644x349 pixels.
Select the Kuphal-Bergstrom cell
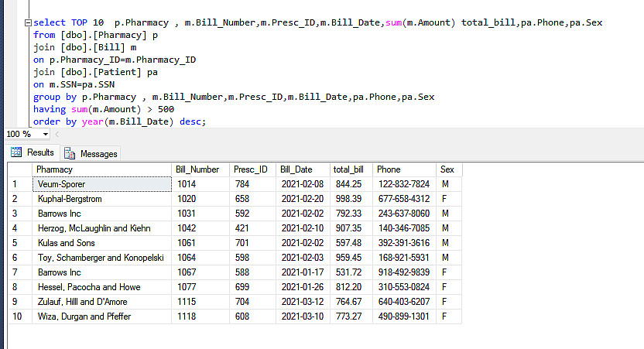pyautogui.click(x=102, y=199)
